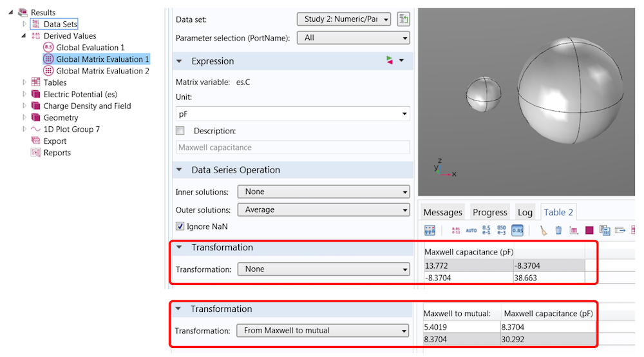Viewport: 644px width, 357px height.
Task: Click the 30.292 cell in mutual table
Action: tap(548, 340)
